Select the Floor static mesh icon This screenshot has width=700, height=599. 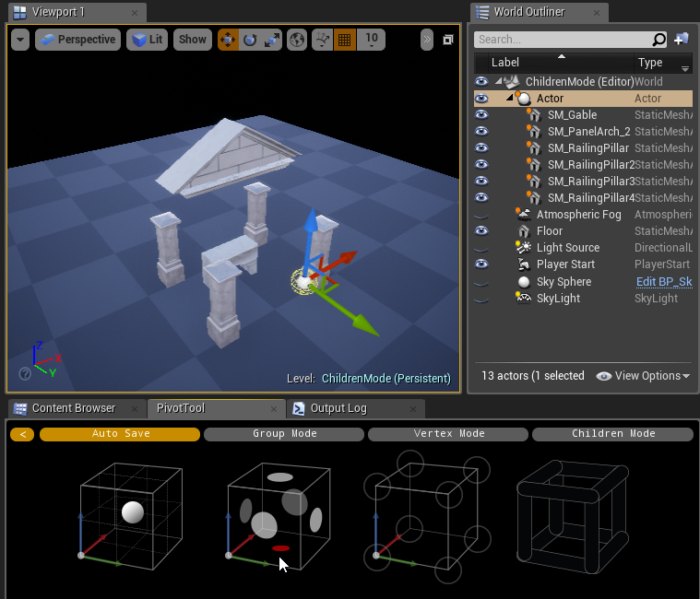(x=523, y=231)
